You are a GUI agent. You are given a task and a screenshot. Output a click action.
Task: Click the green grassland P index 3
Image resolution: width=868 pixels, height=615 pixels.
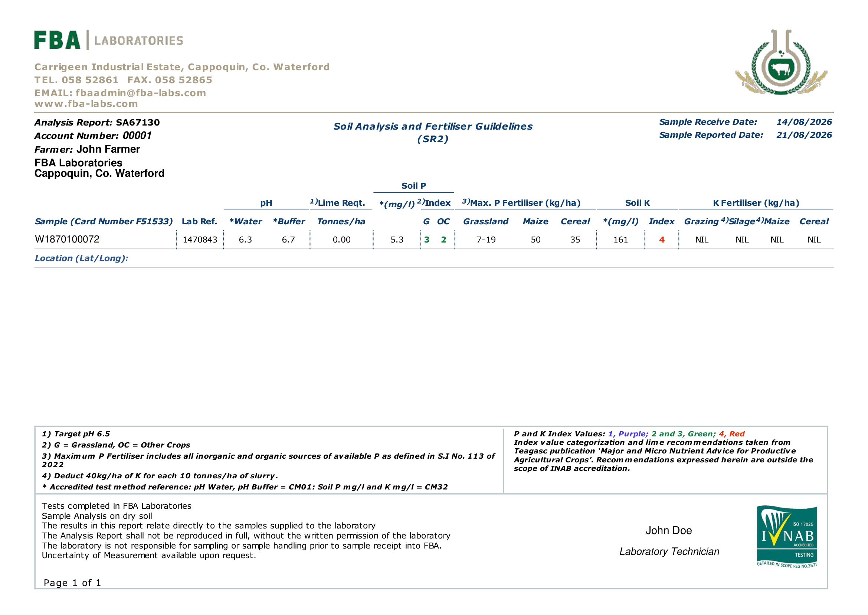(x=427, y=240)
